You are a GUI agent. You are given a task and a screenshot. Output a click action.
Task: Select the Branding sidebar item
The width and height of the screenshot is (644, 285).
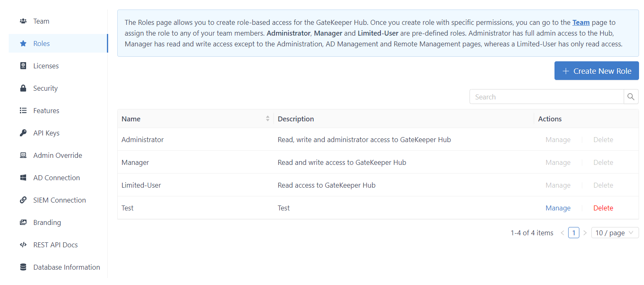click(47, 222)
